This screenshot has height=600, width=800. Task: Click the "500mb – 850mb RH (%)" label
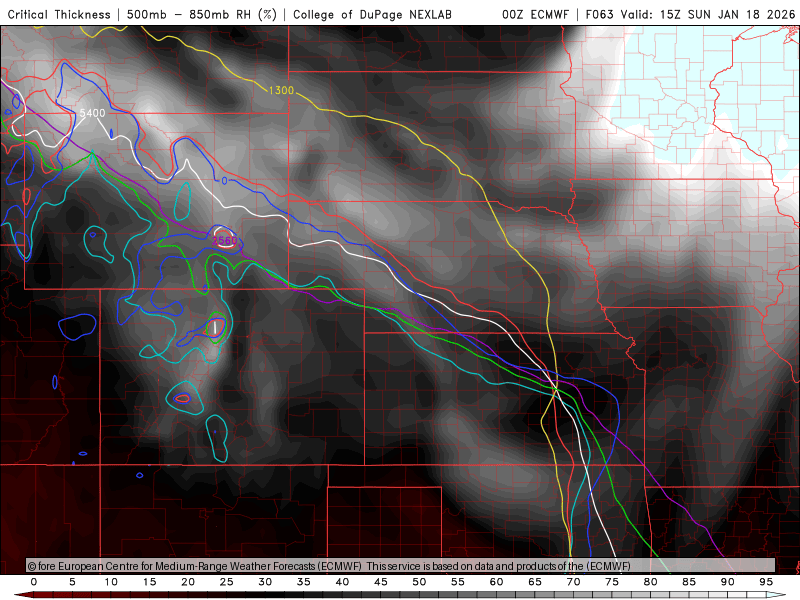click(x=202, y=14)
